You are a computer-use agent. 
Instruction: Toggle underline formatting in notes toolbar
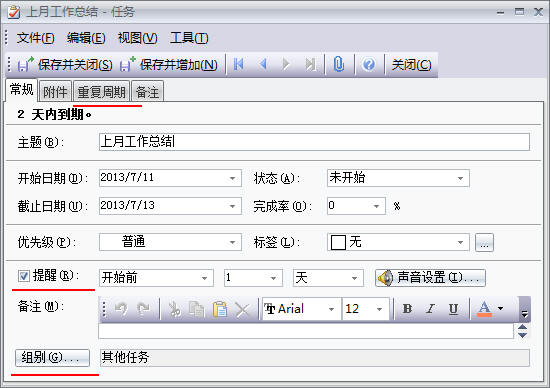453,309
